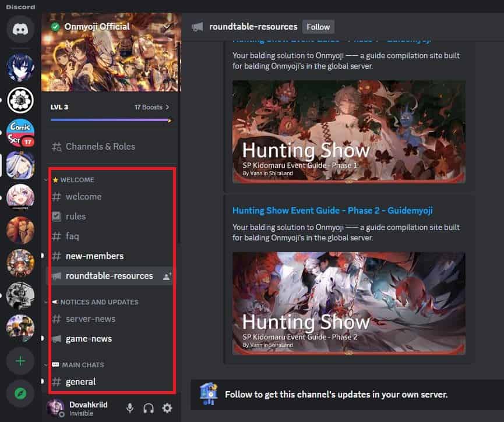504x422 pixels.
Task: Open the dark-haired anime girl server icon
Action: (x=20, y=68)
